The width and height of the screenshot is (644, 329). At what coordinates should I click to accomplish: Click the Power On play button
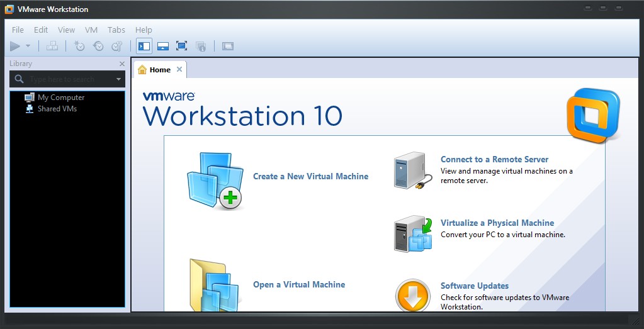click(15, 47)
